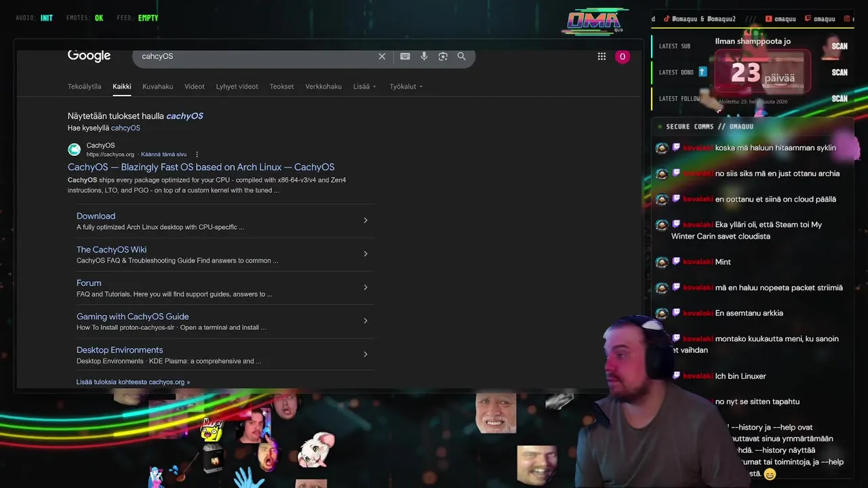868x488 pixels.
Task: Click SCAN beside LATEST DONO
Action: [x=840, y=73]
